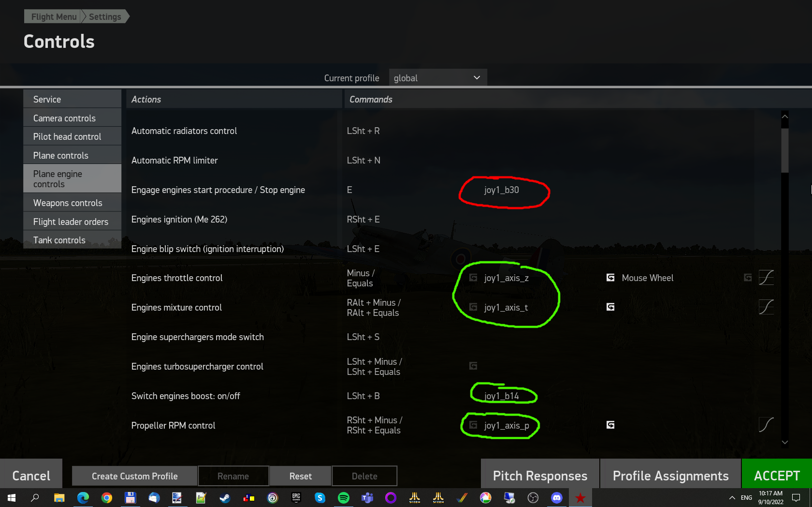Image resolution: width=812 pixels, height=507 pixels.
Task: Open response curve for Propeller RPM control
Action: pos(766,425)
